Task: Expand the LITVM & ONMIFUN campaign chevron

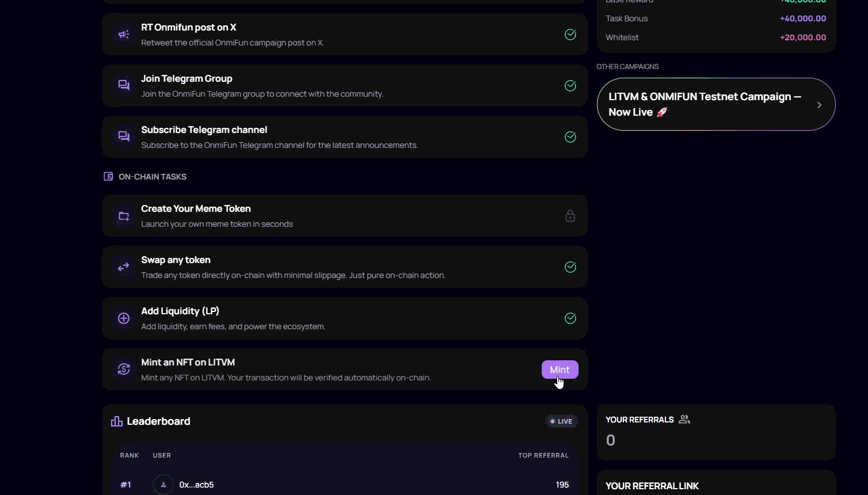Action: (x=819, y=105)
